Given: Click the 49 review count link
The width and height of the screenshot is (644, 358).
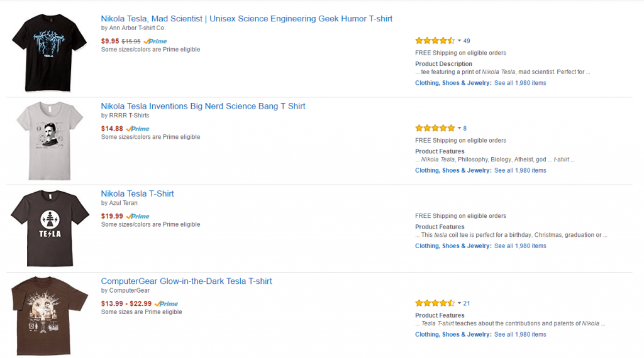Looking at the screenshot, I should [467, 41].
